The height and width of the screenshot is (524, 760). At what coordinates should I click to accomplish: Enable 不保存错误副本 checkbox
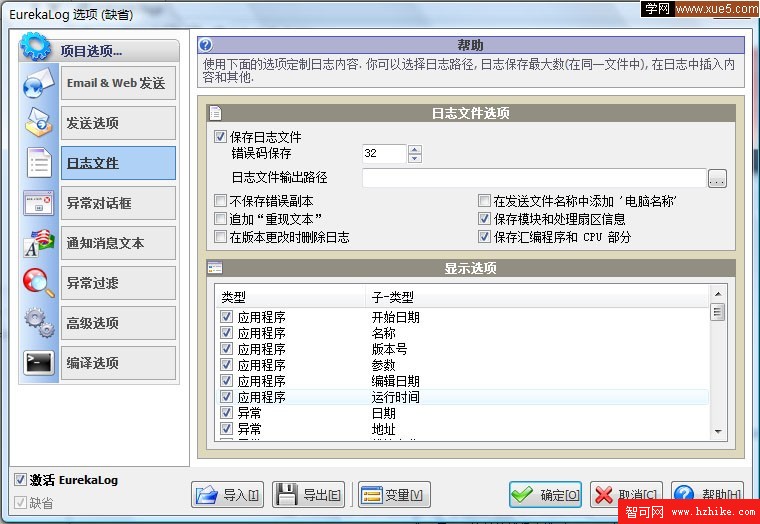(x=221, y=201)
